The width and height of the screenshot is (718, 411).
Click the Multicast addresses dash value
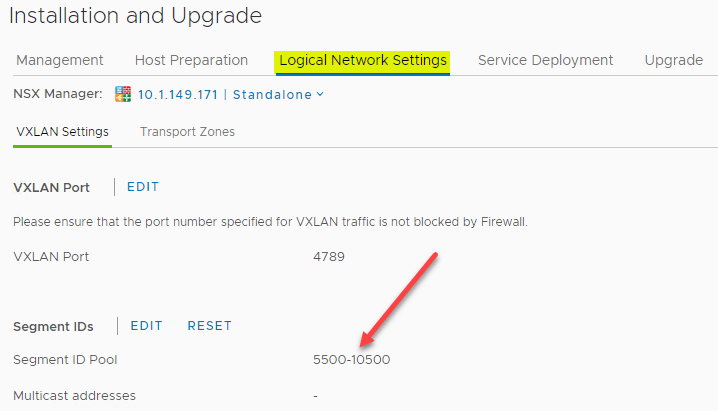315,396
